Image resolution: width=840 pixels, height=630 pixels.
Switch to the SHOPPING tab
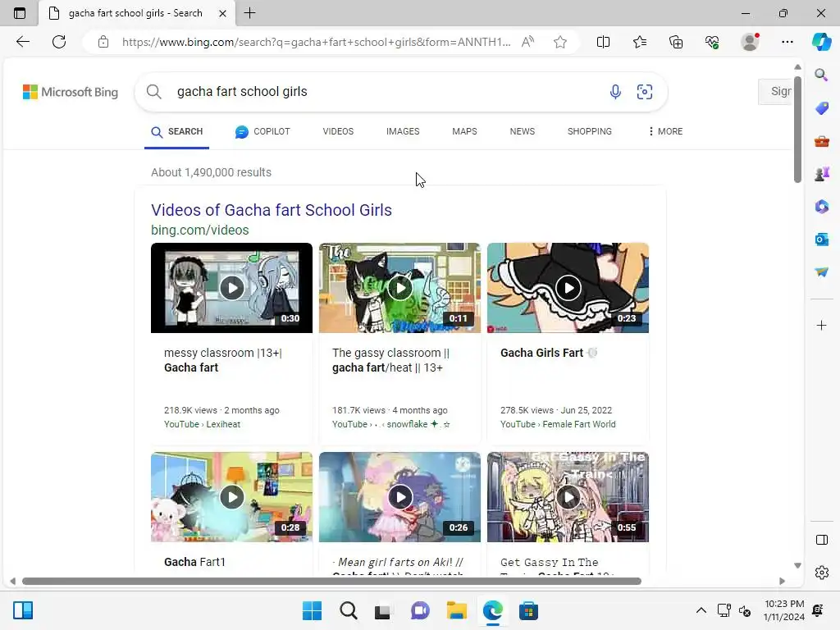(x=589, y=132)
